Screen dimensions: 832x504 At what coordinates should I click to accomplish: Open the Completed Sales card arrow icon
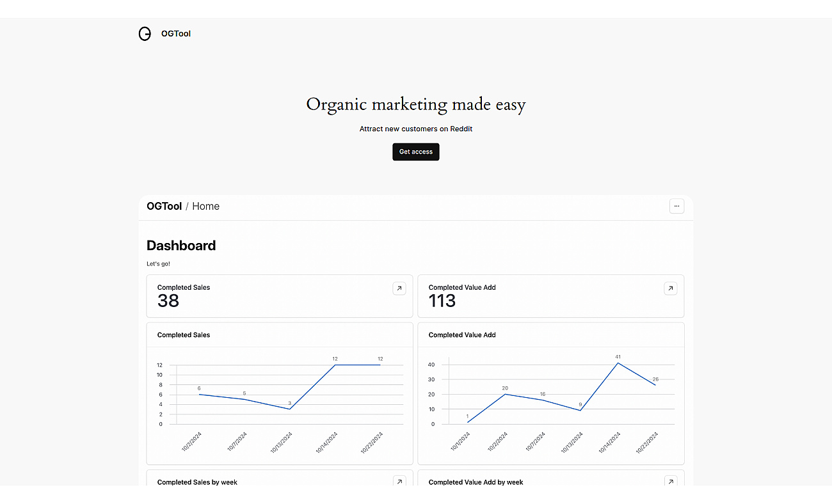pos(399,288)
